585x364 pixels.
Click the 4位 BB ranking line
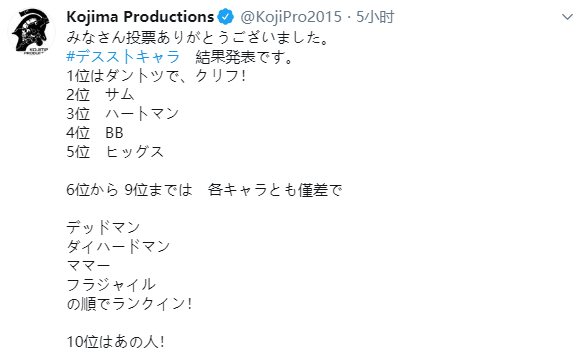[95, 133]
